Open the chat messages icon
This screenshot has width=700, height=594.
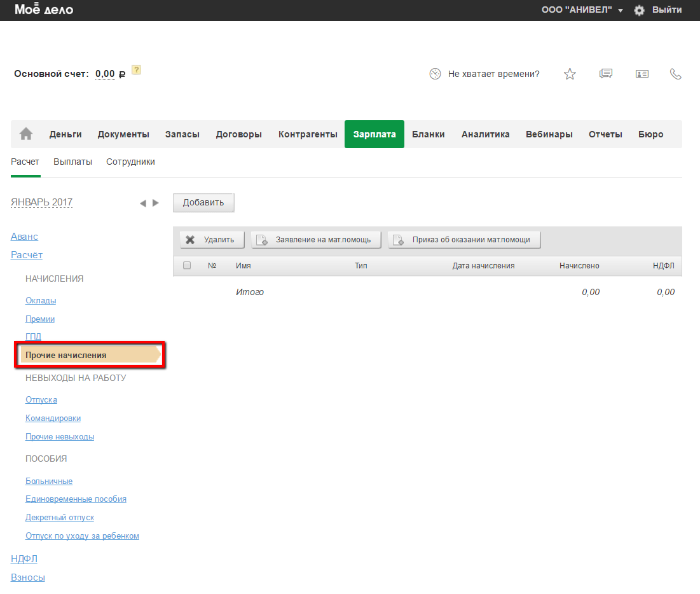pos(606,74)
